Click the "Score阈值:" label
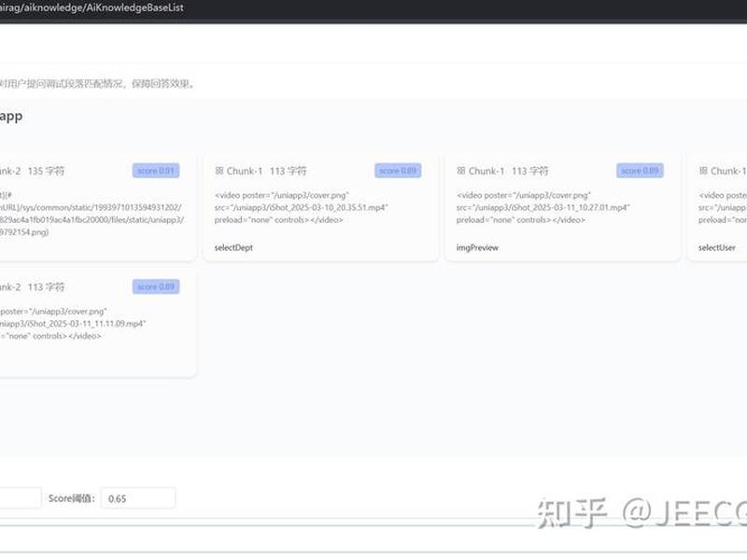 (x=72, y=498)
